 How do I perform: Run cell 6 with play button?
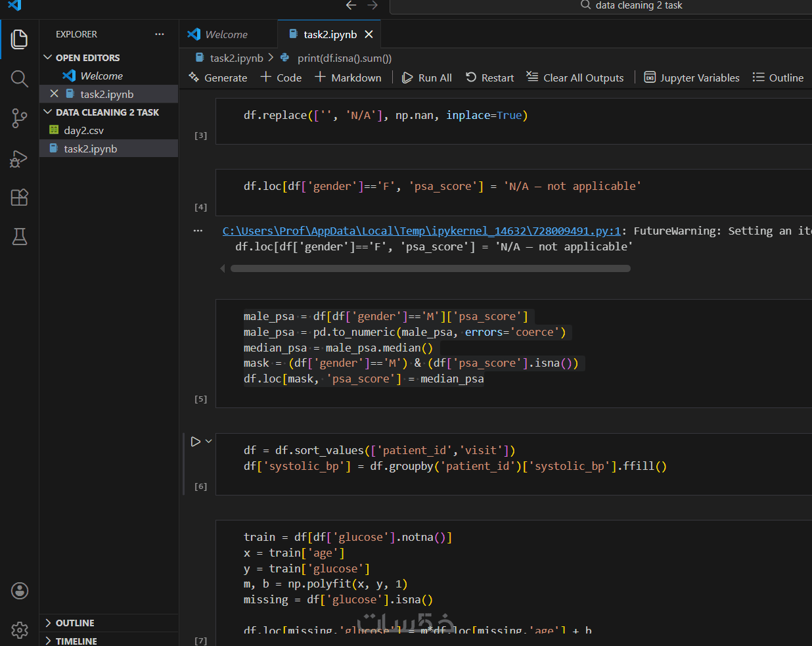click(195, 442)
